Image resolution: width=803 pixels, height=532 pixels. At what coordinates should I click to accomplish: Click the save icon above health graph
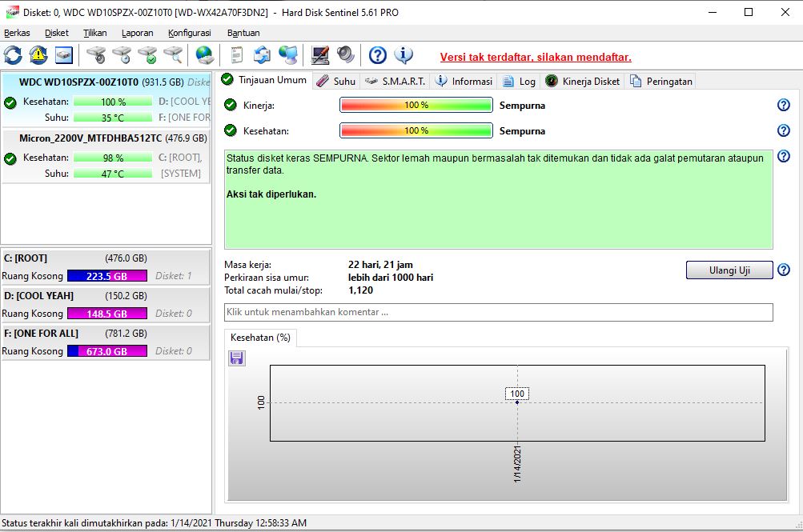click(237, 358)
